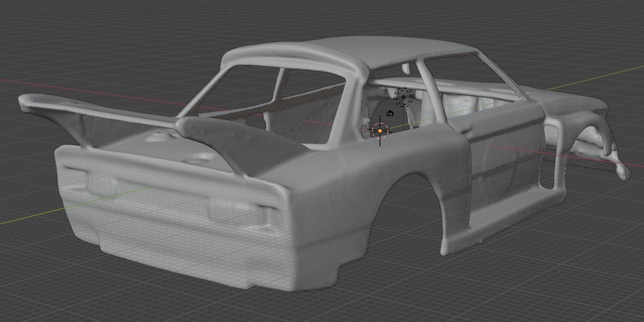Select the small camera object icon

[x=390, y=113]
